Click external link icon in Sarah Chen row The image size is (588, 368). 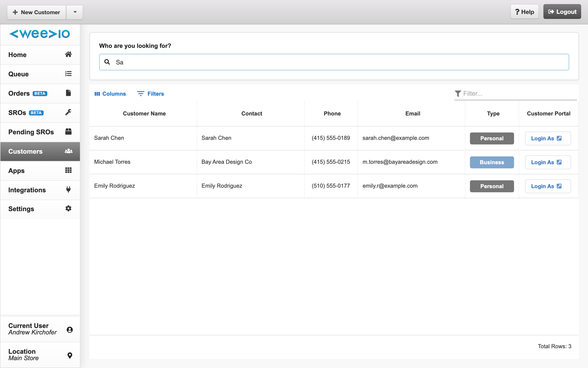(x=559, y=138)
